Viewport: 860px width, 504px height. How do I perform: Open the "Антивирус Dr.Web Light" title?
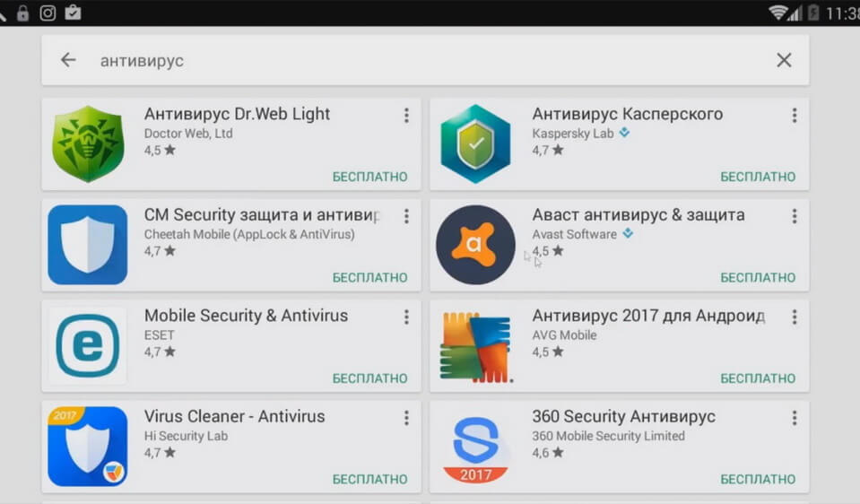(x=237, y=114)
